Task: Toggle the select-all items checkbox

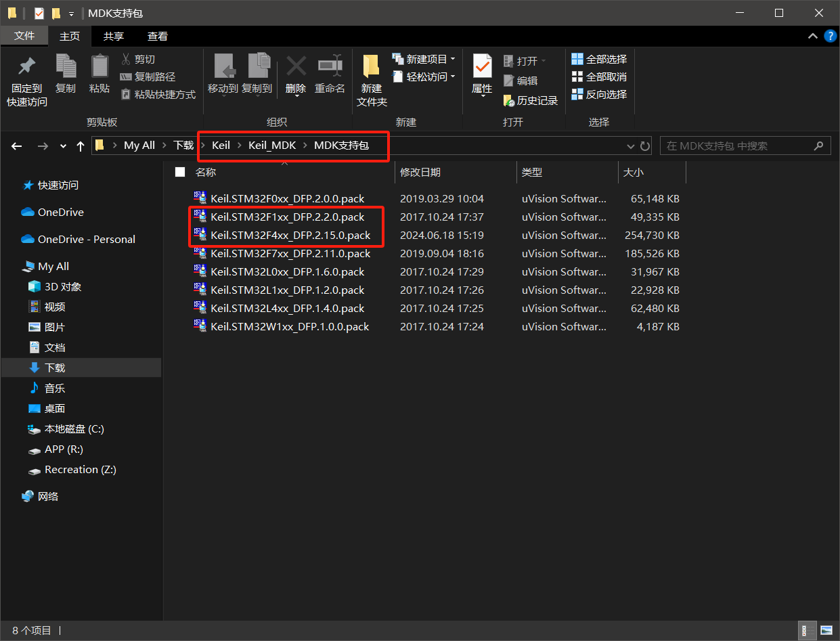Action: click(x=180, y=172)
